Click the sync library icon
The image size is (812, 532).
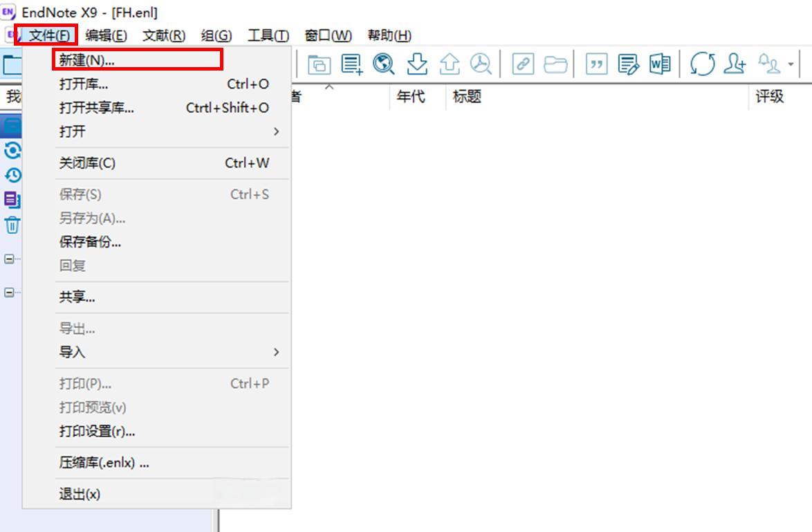pos(703,64)
